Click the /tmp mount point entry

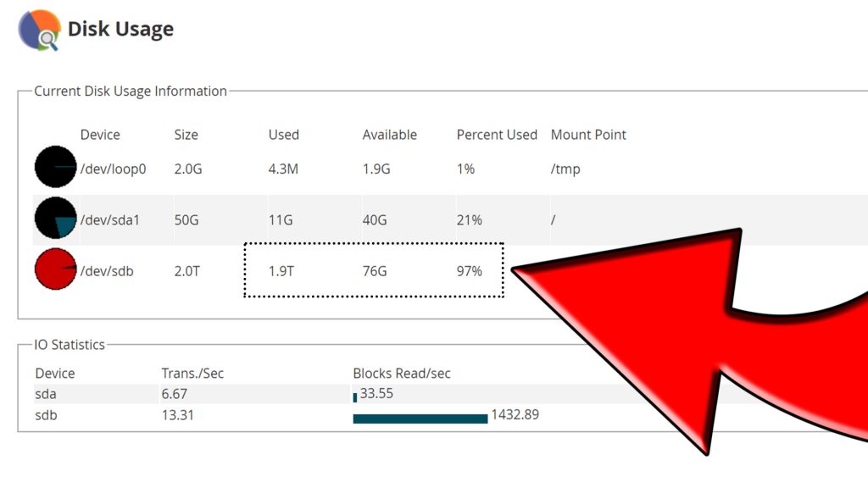coord(565,169)
